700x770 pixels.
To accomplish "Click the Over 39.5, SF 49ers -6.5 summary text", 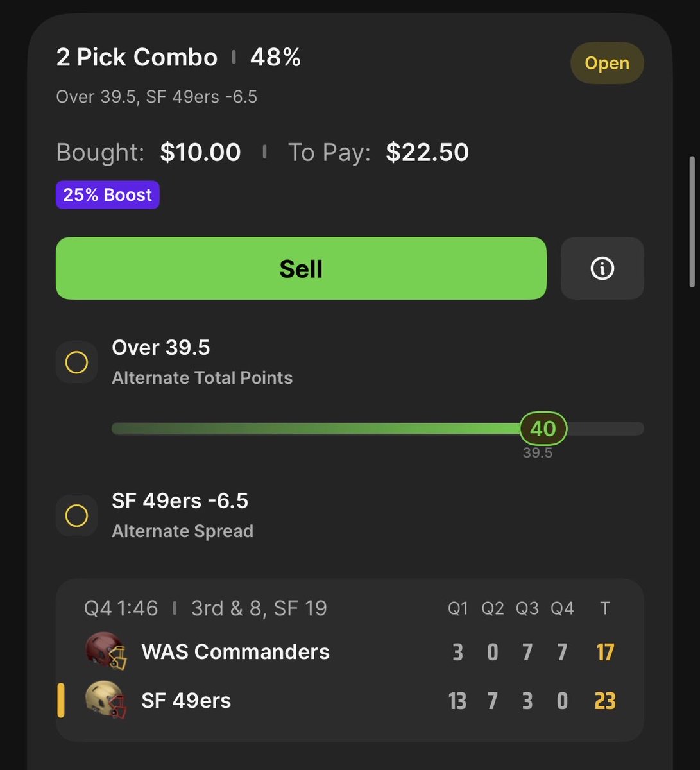I will 157,97.
